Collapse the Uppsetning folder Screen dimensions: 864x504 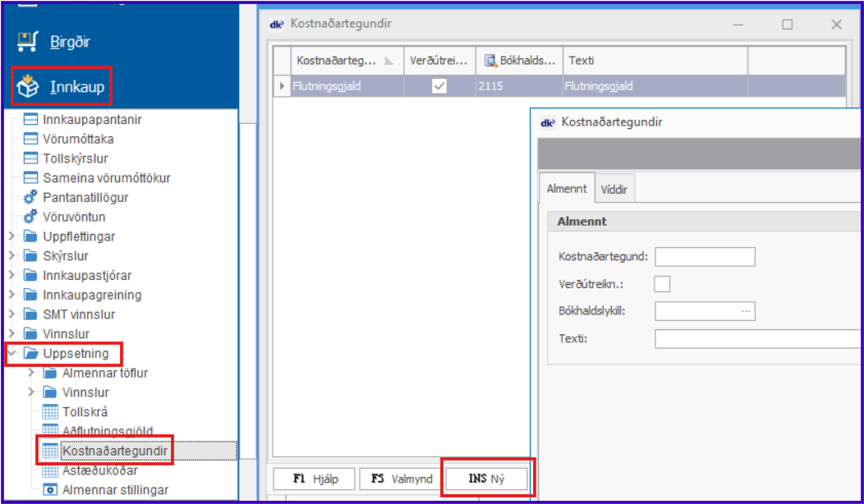coord(11,354)
